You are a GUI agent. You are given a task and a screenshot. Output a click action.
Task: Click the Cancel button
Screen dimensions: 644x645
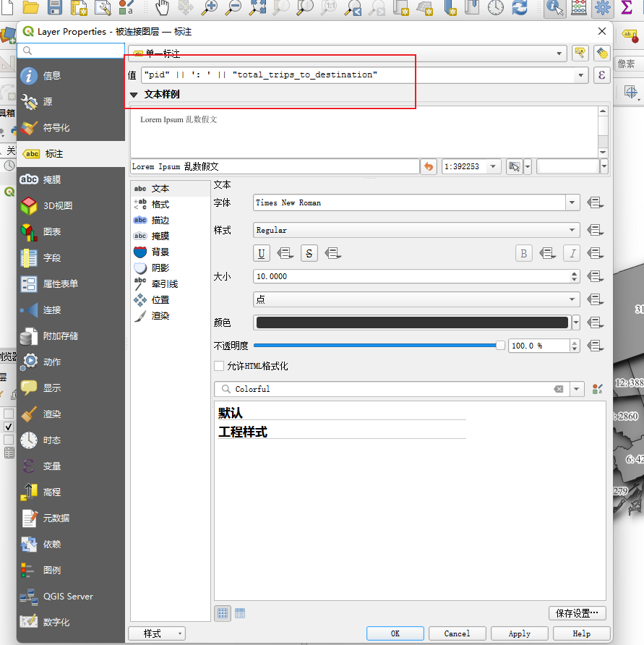point(457,633)
